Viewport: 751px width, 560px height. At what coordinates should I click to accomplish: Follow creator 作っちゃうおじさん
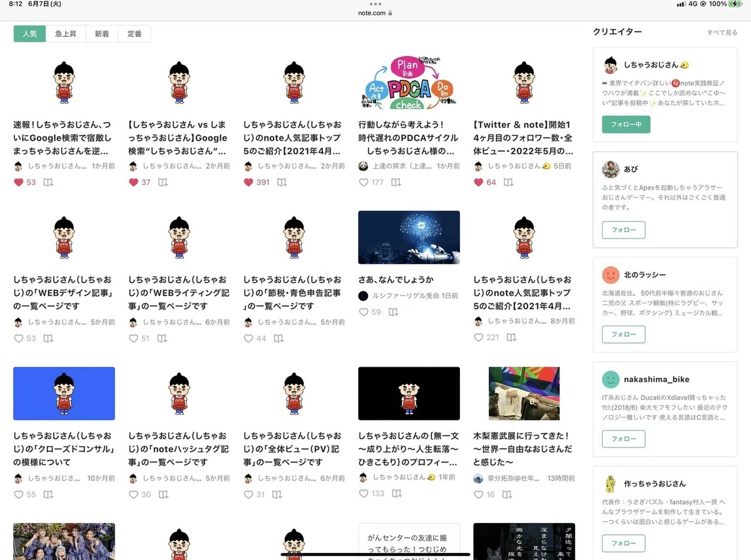(623, 543)
